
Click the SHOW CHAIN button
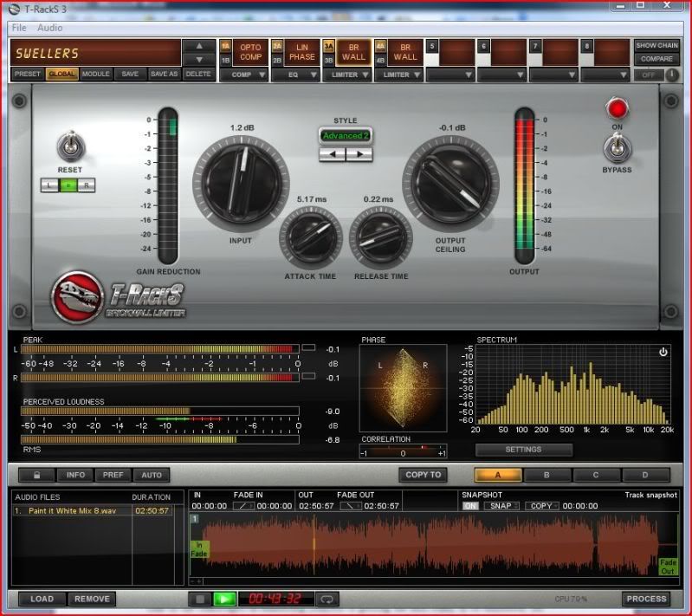pos(656,45)
